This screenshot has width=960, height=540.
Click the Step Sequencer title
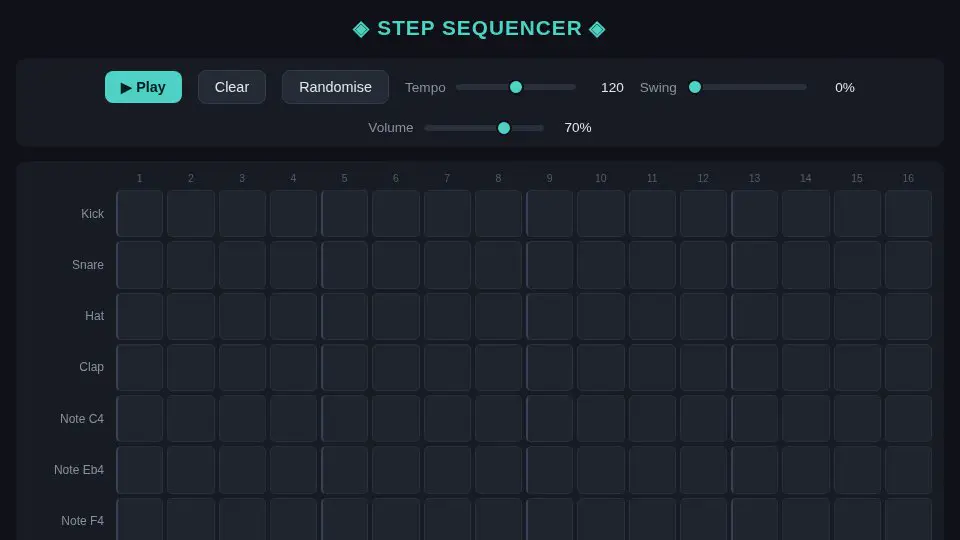479,28
